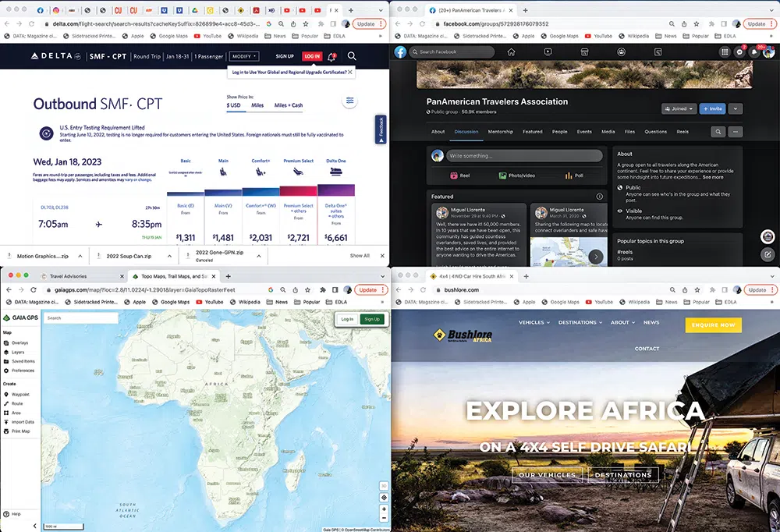Click the green Sign Up button on Gaia GPS

tap(372, 319)
